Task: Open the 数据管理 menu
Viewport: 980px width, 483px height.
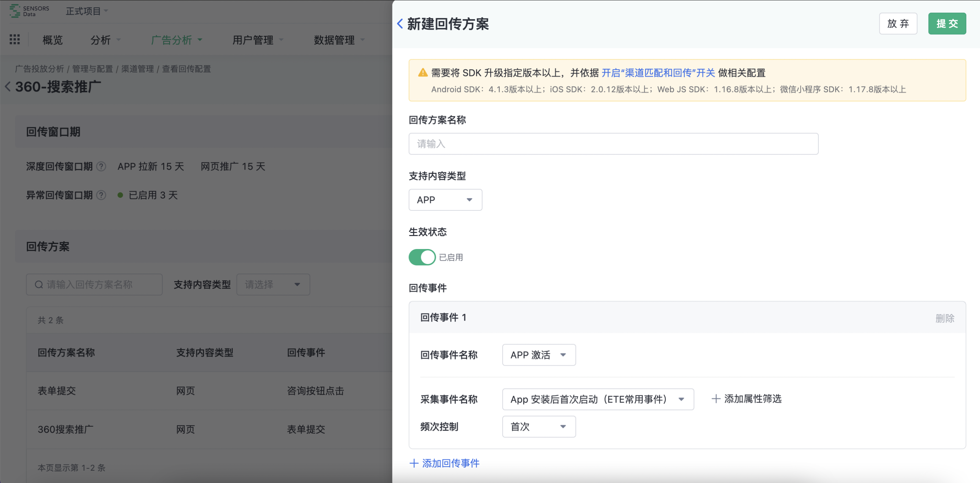Action: pyautogui.click(x=339, y=40)
